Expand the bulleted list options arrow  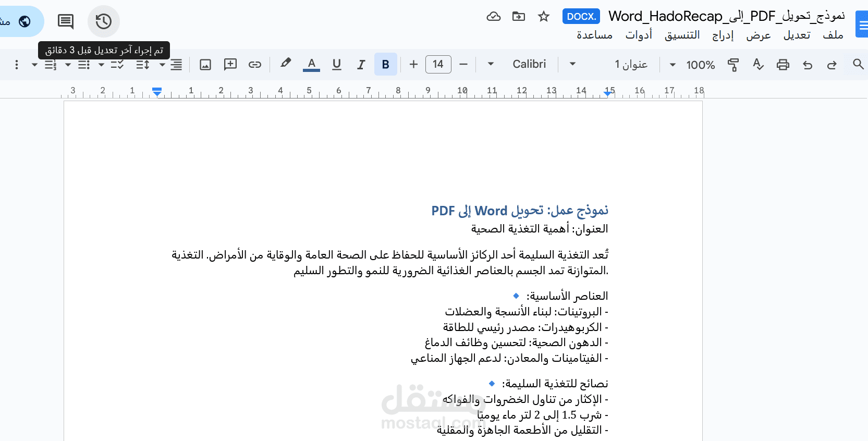coord(68,65)
